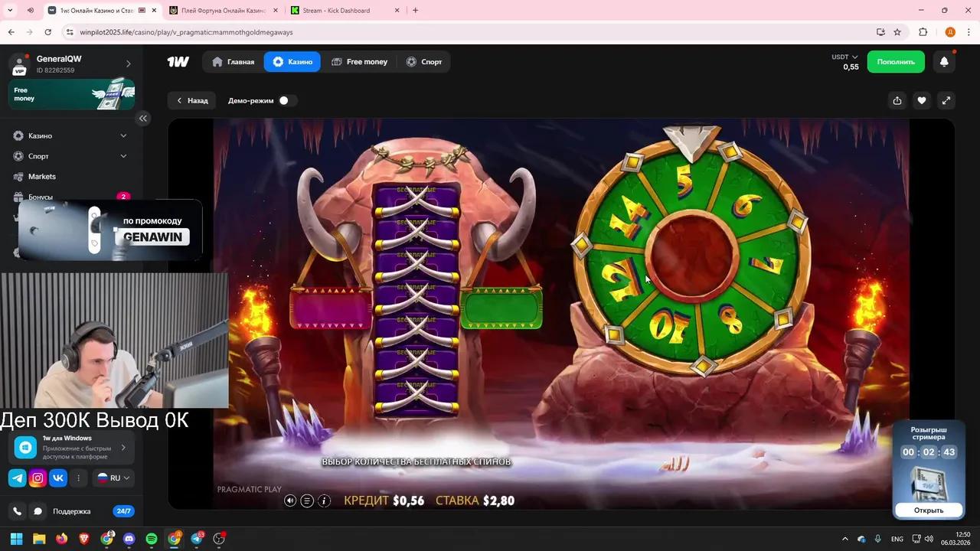Open the VK page icon
This screenshot has width=980, height=551.
click(x=58, y=478)
